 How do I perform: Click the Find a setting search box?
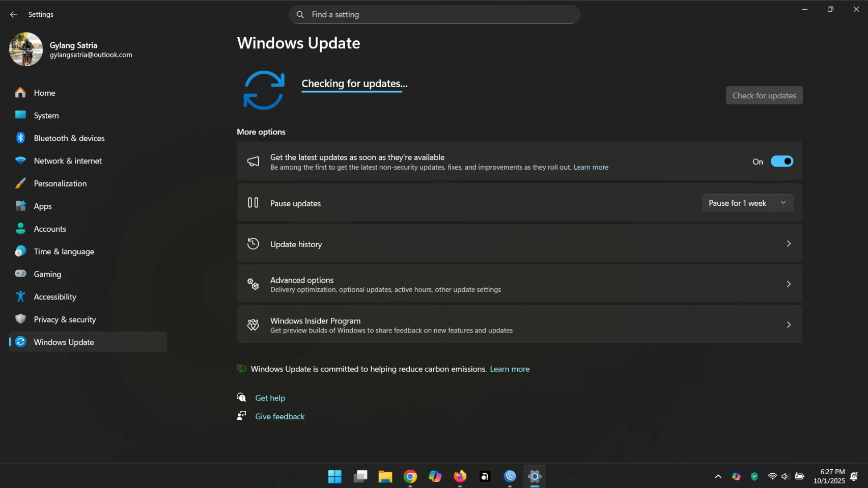434,15
